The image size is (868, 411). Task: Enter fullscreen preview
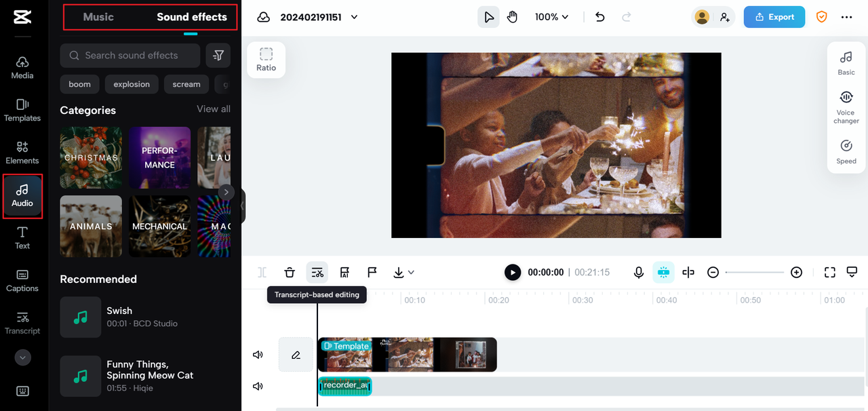829,273
